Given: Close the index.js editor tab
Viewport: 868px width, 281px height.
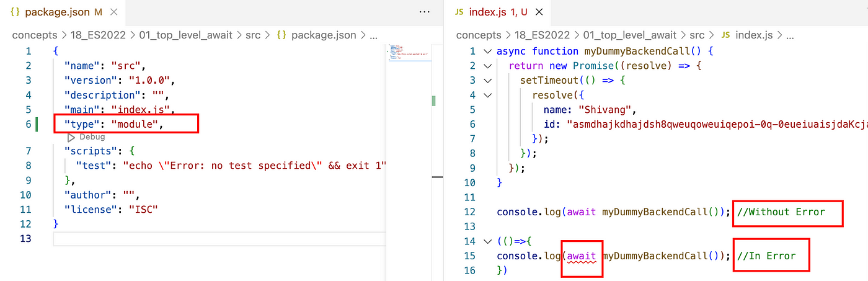Looking at the screenshot, I should coord(539,12).
